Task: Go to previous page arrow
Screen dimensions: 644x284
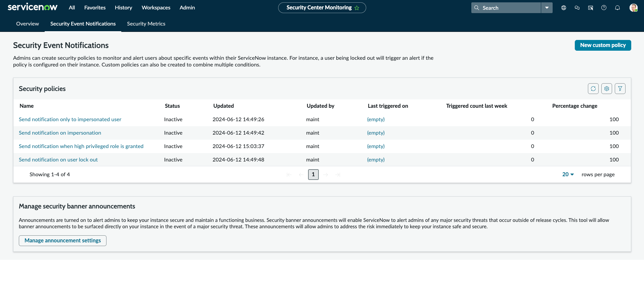Action: click(301, 175)
